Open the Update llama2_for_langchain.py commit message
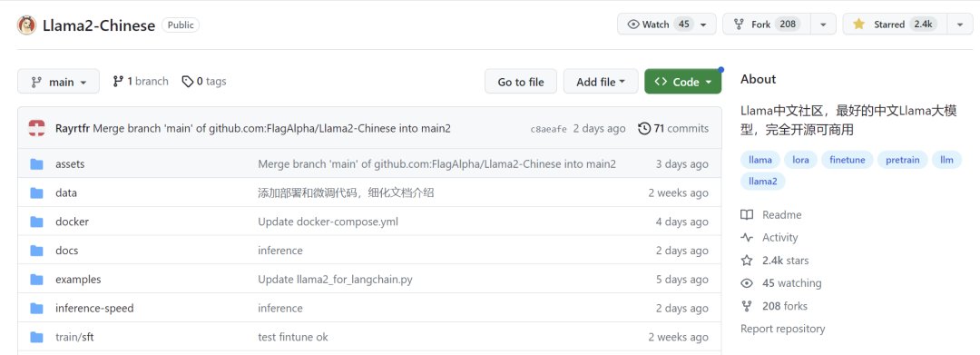This screenshot has height=355, width=980. (x=335, y=280)
